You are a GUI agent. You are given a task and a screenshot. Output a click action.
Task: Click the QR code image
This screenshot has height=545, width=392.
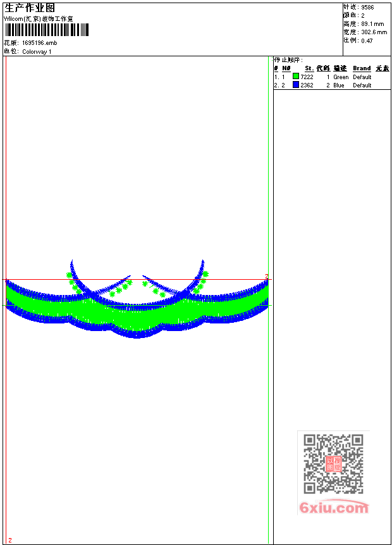point(333,464)
